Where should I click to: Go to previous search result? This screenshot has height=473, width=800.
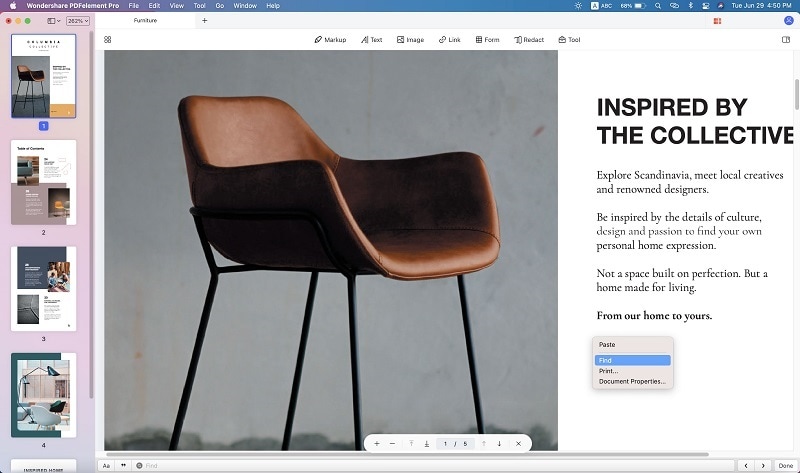(746, 465)
